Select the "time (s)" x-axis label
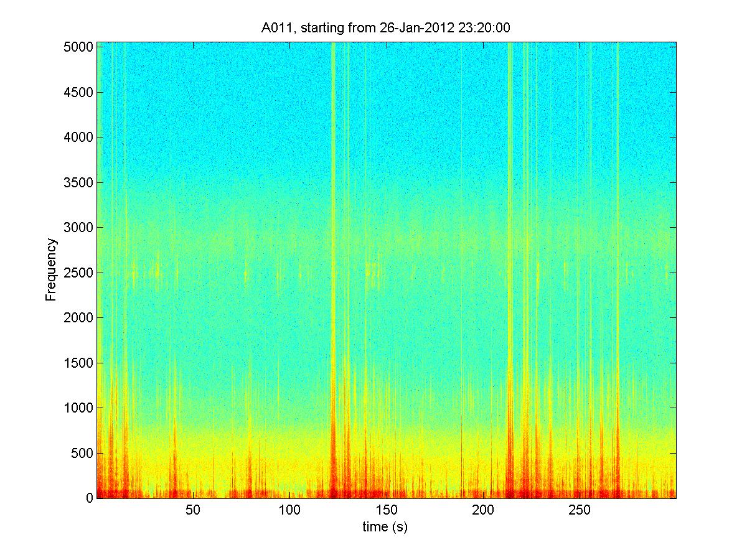The height and width of the screenshot is (560, 747). (386, 527)
